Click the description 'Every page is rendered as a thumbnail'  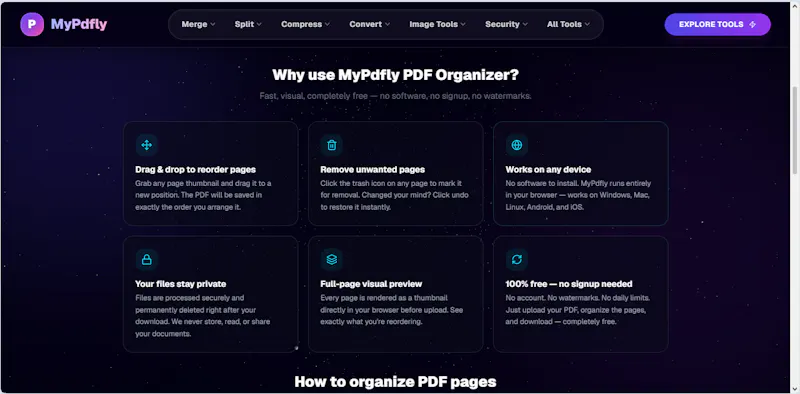click(x=391, y=310)
